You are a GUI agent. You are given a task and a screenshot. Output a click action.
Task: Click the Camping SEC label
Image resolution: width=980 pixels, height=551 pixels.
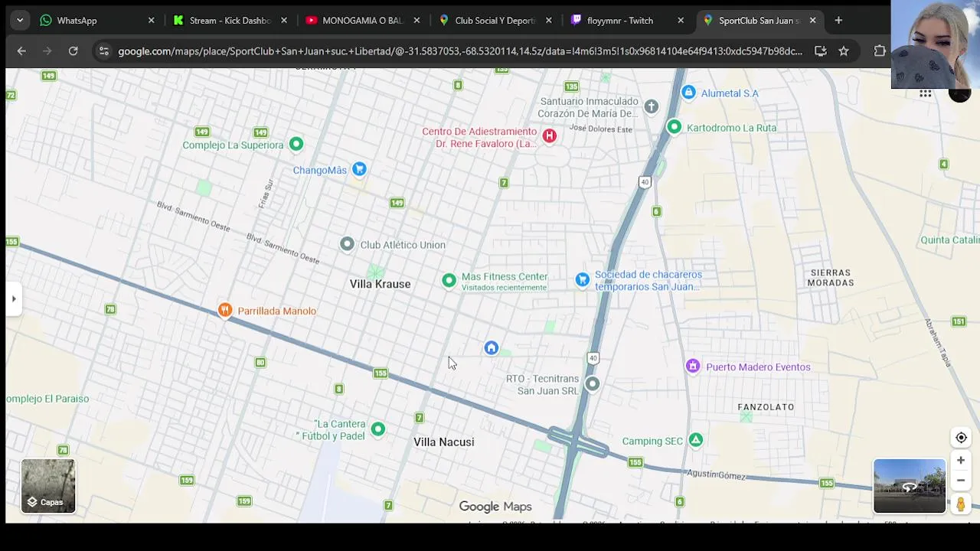pos(652,441)
